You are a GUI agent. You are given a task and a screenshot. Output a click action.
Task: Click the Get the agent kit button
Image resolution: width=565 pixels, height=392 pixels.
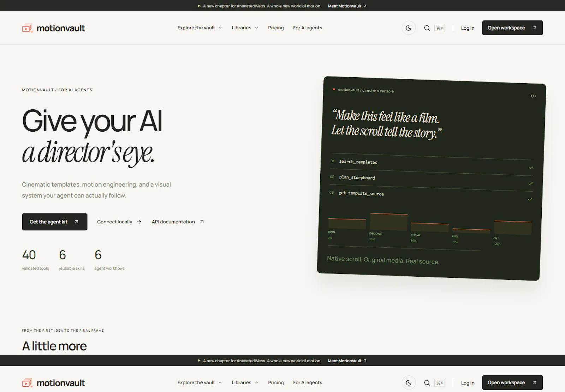[x=54, y=222]
